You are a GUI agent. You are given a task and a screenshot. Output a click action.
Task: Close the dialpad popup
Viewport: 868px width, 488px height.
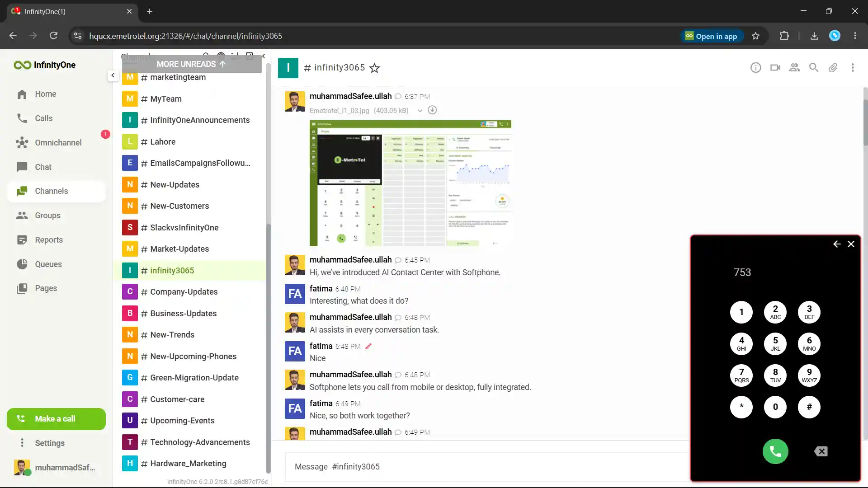851,244
